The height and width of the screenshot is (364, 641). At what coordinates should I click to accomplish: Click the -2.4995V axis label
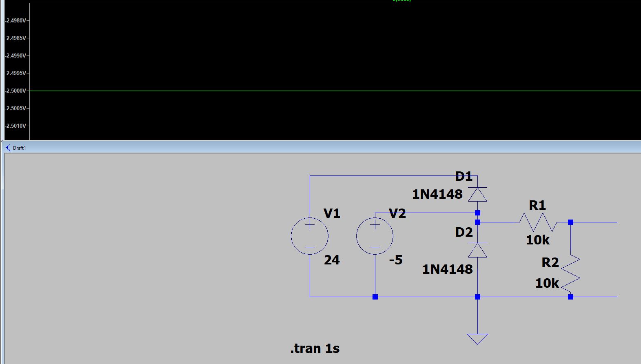pyautogui.click(x=16, y=73)
